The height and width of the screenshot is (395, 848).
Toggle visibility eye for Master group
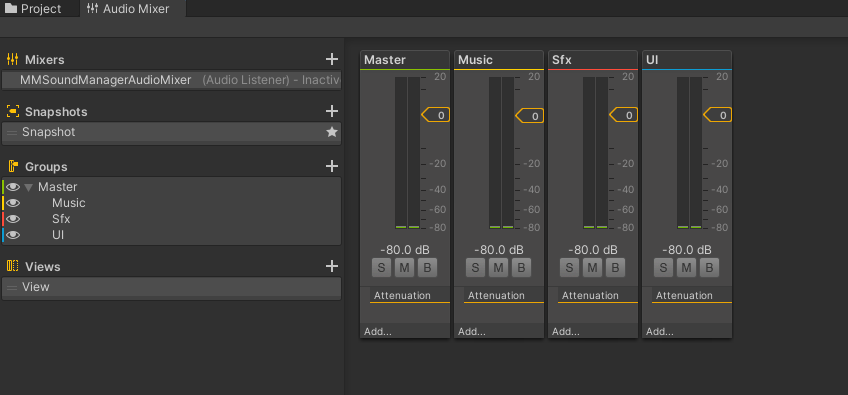(13, 187)
